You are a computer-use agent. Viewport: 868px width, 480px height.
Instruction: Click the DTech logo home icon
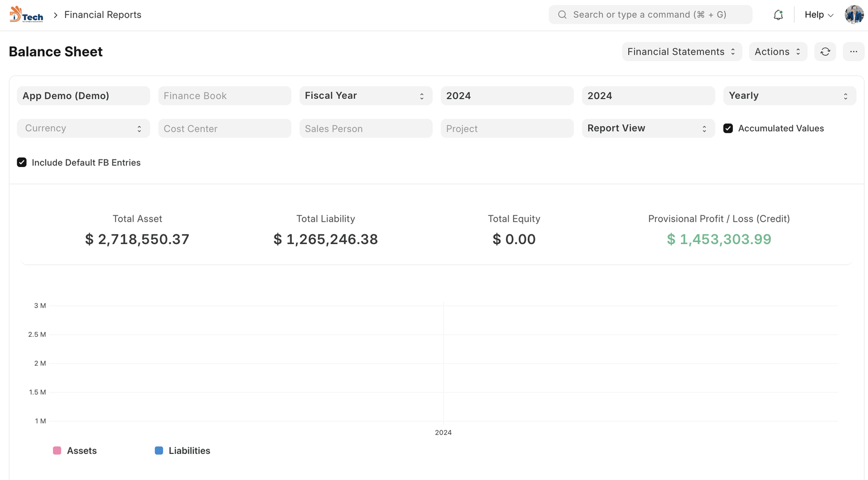click(x=26, y=15)
